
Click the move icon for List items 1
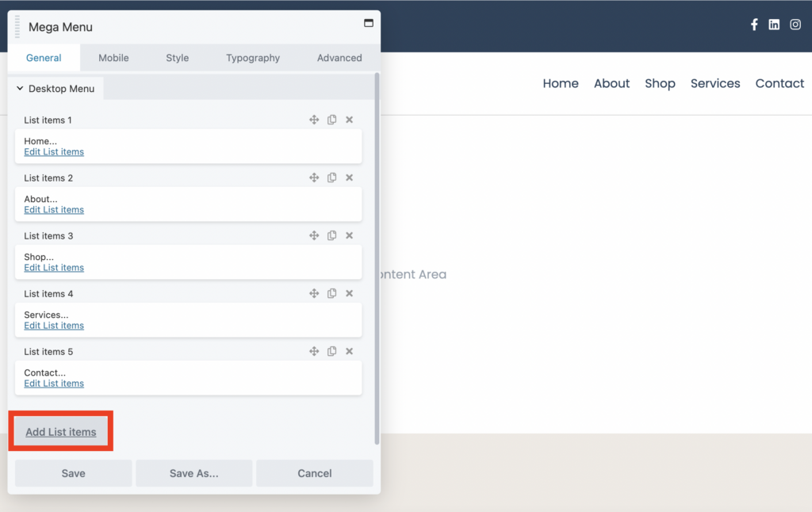(314, 120)
